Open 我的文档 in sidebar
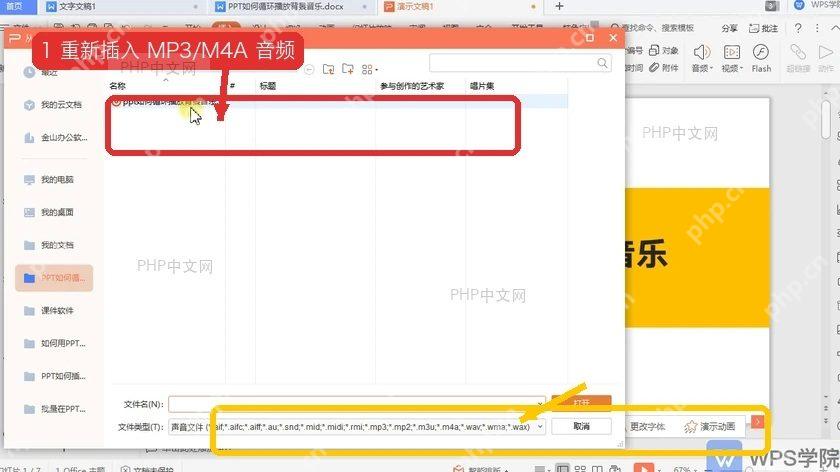The height and width of the screenshot is (472, 840). (49, 245)
